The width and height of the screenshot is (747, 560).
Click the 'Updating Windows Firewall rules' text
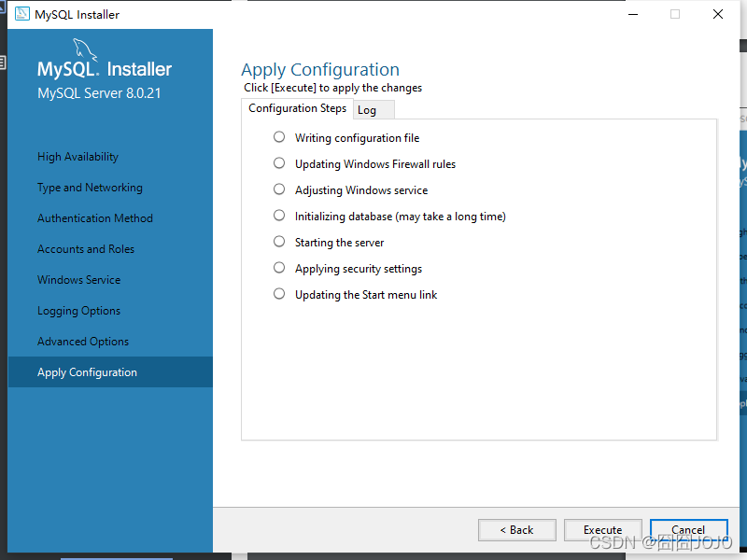[x=375, y=164]
